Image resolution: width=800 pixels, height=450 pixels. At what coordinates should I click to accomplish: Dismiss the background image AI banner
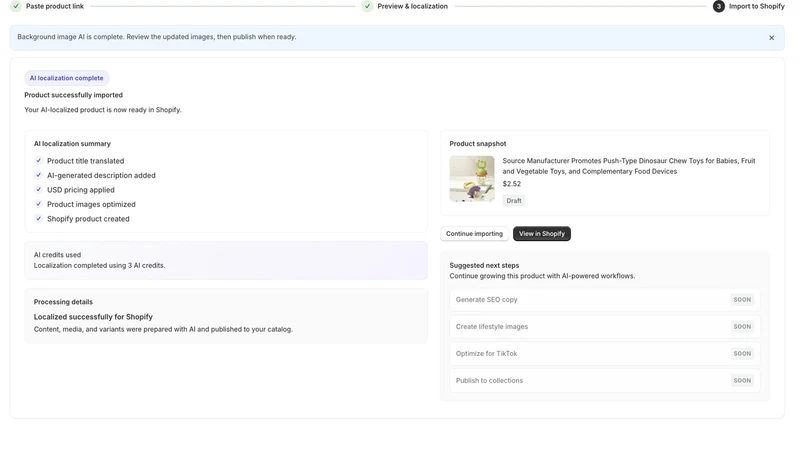click(x=771, y=38)
